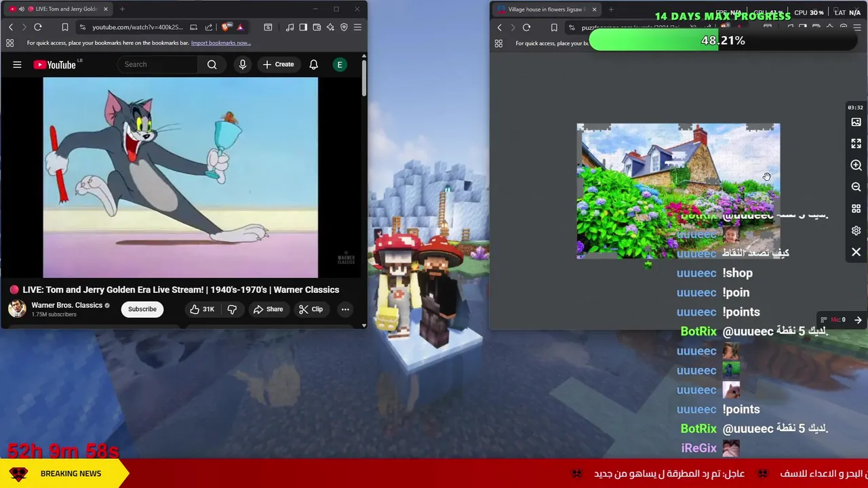
Task: Mute the tab via its speaker icon
Action: (21, 9)
